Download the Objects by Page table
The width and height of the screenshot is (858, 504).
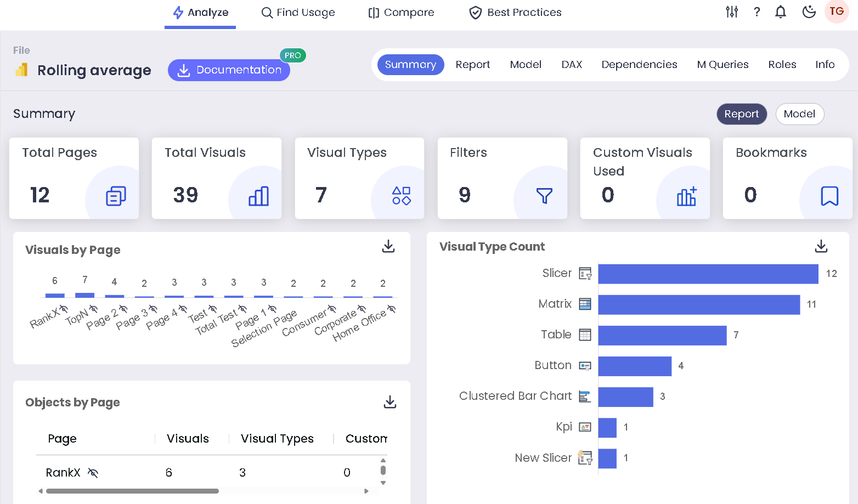click(390, 402)
